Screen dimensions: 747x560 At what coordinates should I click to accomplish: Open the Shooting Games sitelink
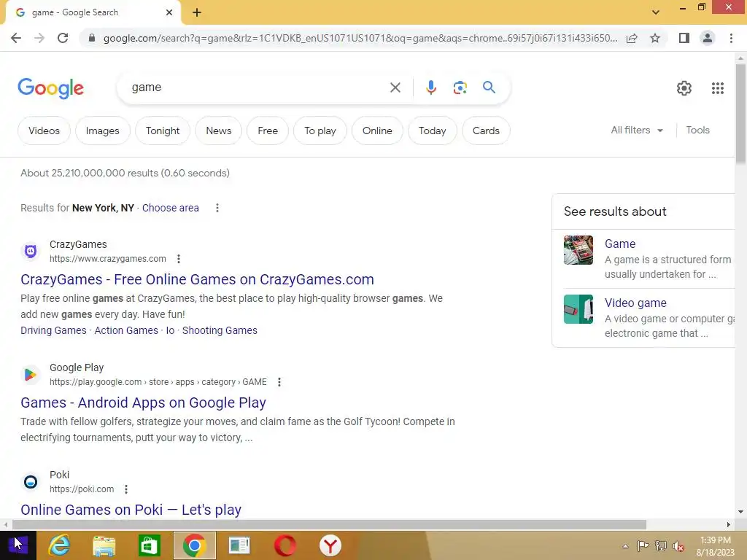click(220, 330)
